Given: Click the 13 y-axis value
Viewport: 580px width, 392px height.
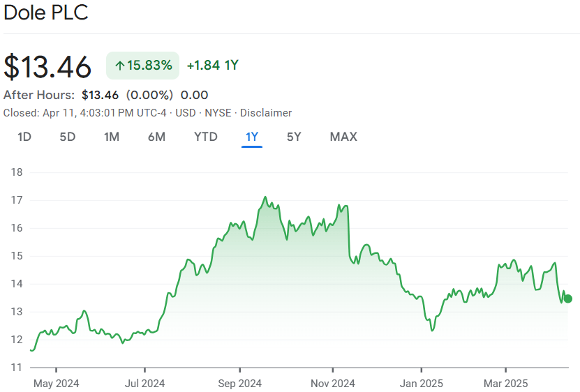Looking at the screenshot, I should click(x=17, y=312).
